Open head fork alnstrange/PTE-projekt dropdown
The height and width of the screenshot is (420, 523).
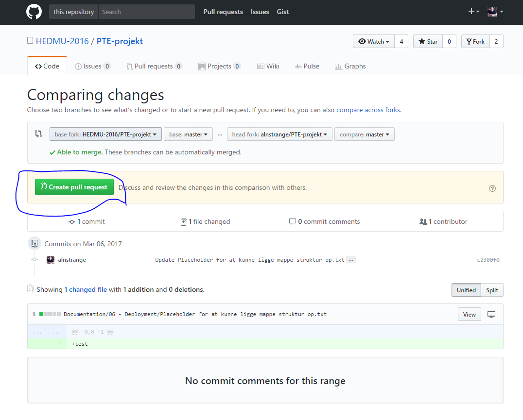279,134
